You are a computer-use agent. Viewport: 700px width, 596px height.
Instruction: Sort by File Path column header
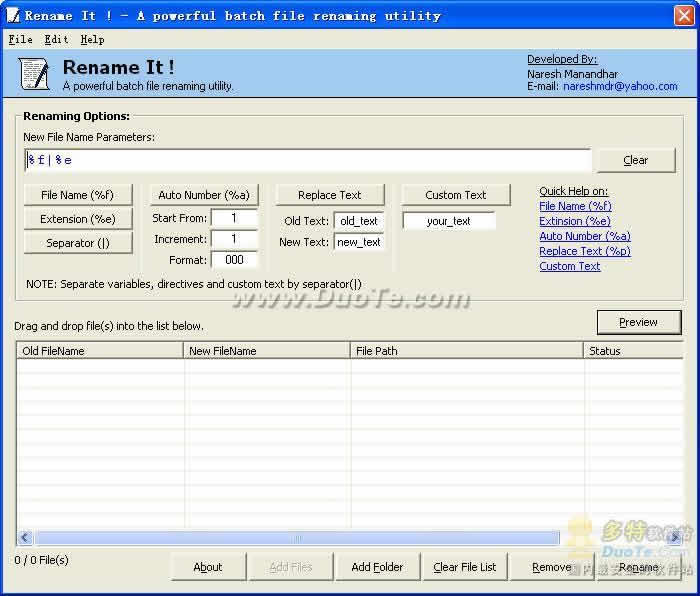[467, 351]
